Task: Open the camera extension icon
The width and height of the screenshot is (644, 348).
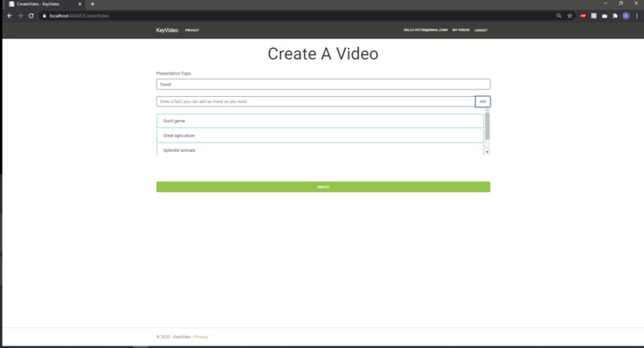Action: (x=604, y=16)
